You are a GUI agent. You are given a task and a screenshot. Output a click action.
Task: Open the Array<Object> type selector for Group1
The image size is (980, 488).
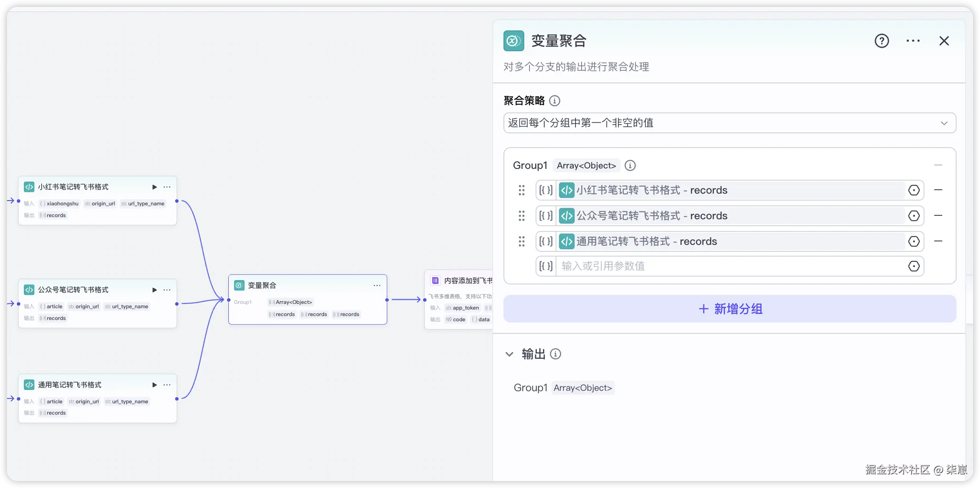586,165
